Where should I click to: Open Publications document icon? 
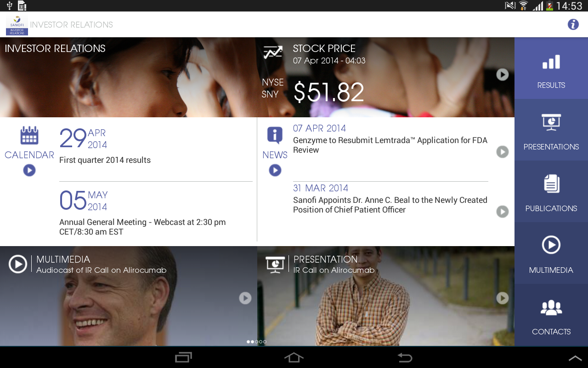coord(551,184)
